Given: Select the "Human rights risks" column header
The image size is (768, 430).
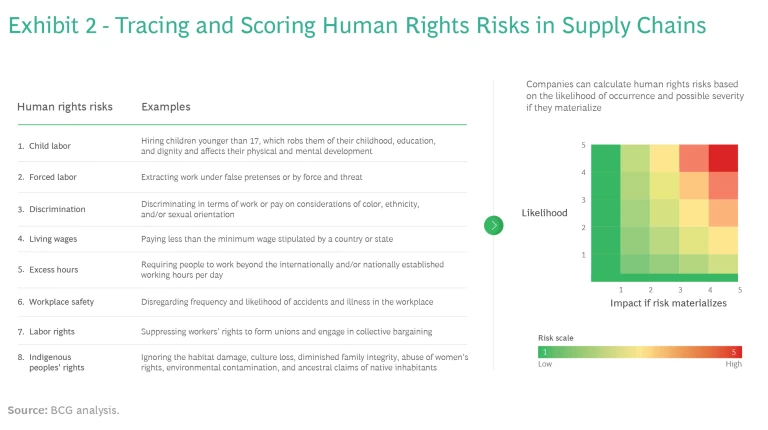Looking at the screenshot, I should click(65, 106).
